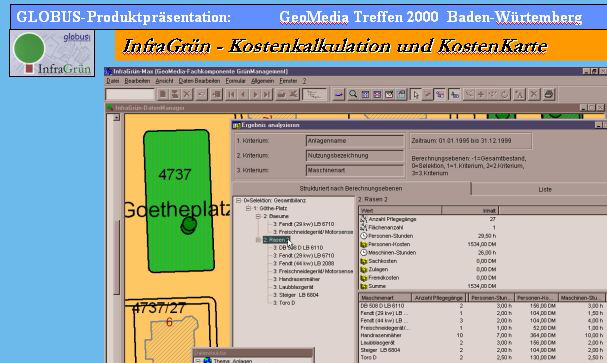Click the map's vertical scrollbar up arrow
Image resolution: width=607 pixels, height=363 pixels.
116,118
